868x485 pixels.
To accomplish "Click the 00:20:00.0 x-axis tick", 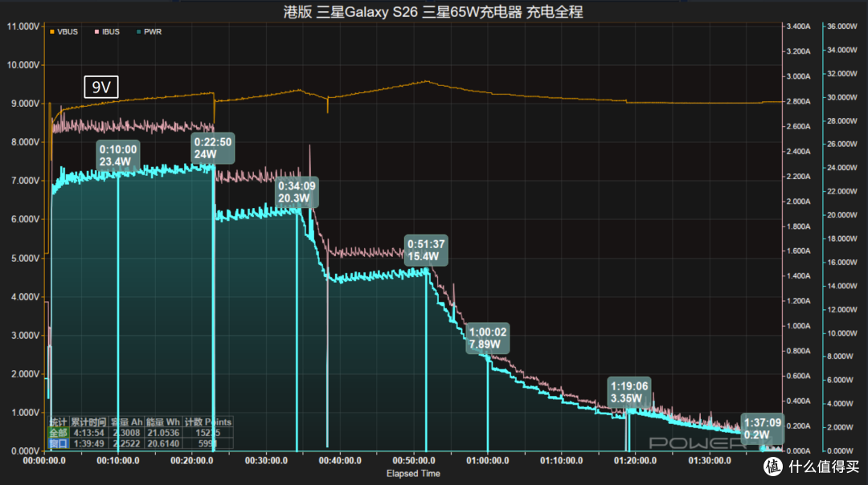I will click(x=191, y=461).
